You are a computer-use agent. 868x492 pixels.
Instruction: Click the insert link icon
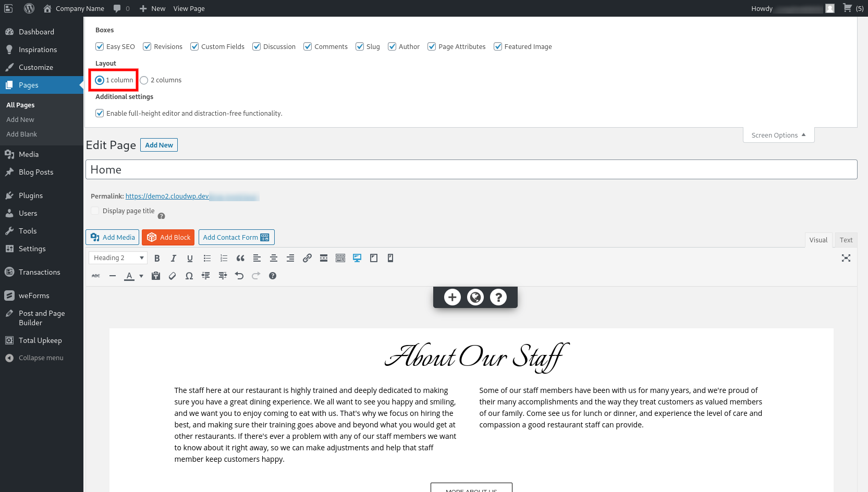point(307,258)
